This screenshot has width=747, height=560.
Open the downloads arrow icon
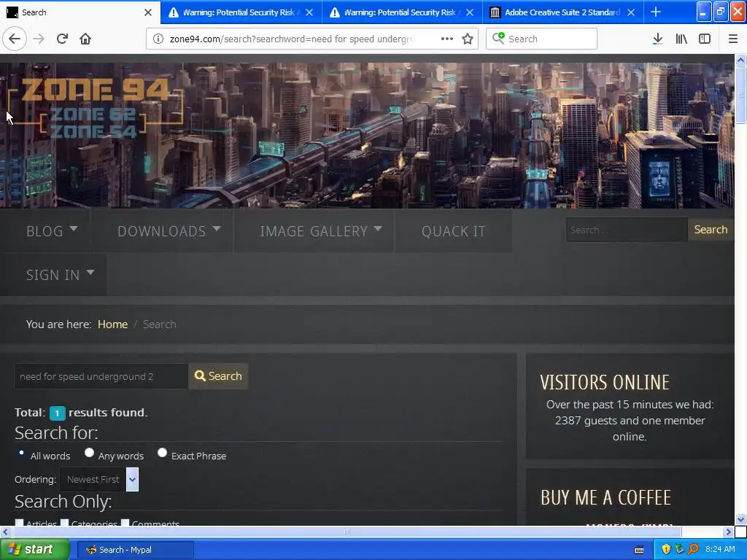(x=657, y=39)
